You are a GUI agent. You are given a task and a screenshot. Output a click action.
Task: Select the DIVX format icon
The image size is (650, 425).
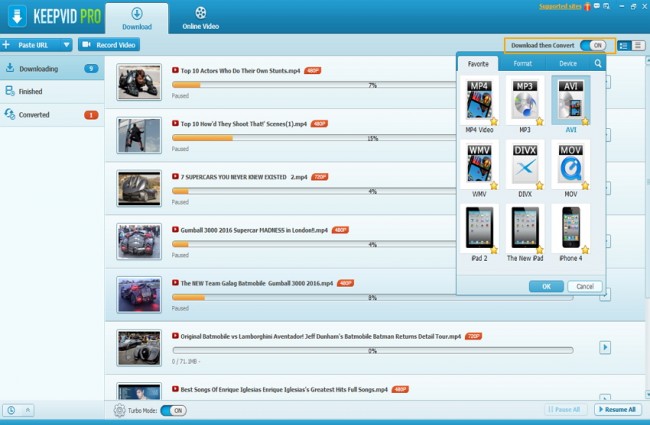524,163
